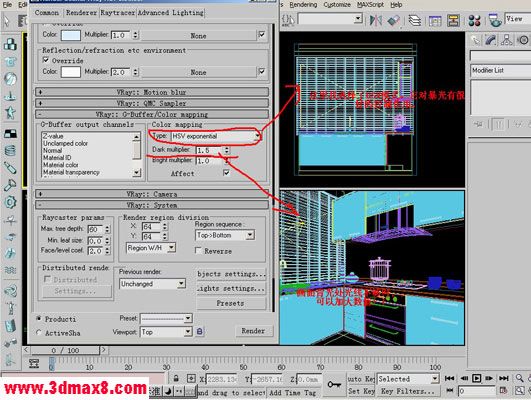The height and width of the screenshot is (400, 531).
Task: Open Region sequence Top->Bottom dropdown
Action: tap(225, 235)
